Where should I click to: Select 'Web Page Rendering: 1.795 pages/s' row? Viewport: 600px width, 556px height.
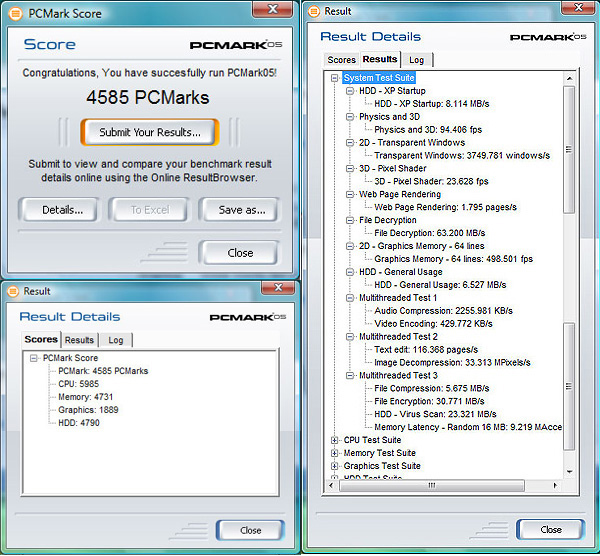445,207
